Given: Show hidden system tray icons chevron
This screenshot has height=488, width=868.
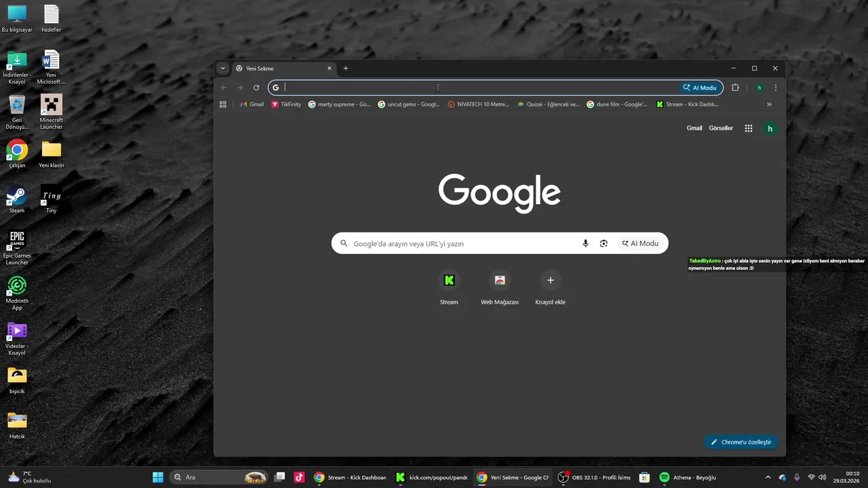Looking at the screenshot, I should coord(768,477).
